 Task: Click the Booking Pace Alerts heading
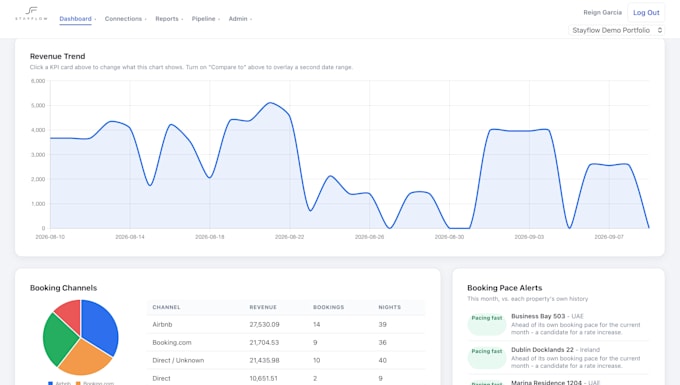[x=504, y=288]
